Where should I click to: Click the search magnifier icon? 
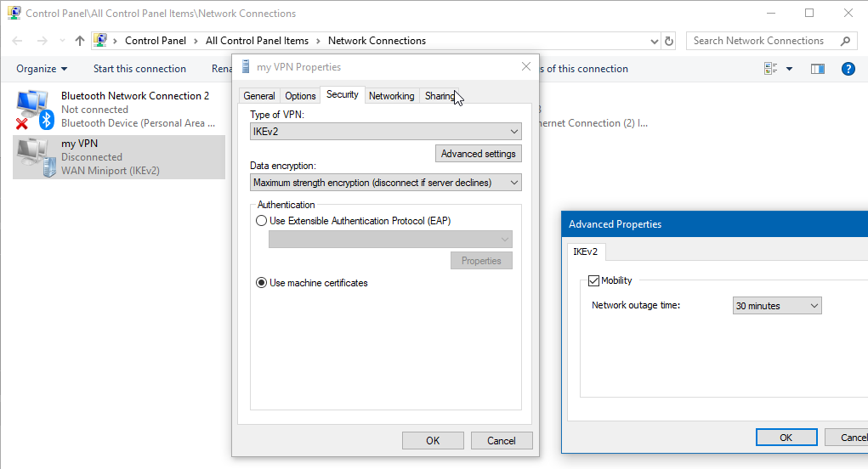coord(845,41)
